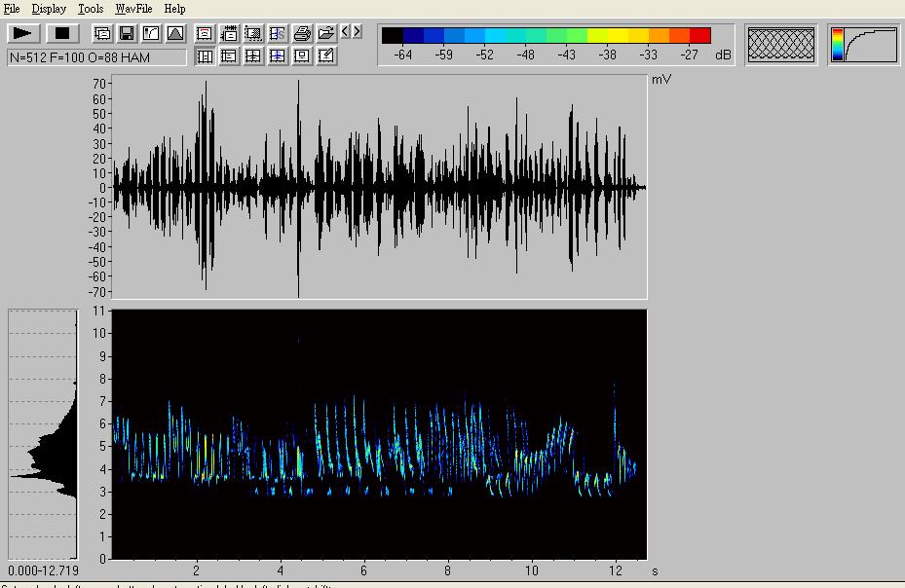Click the open folder icon

(326, 33)
